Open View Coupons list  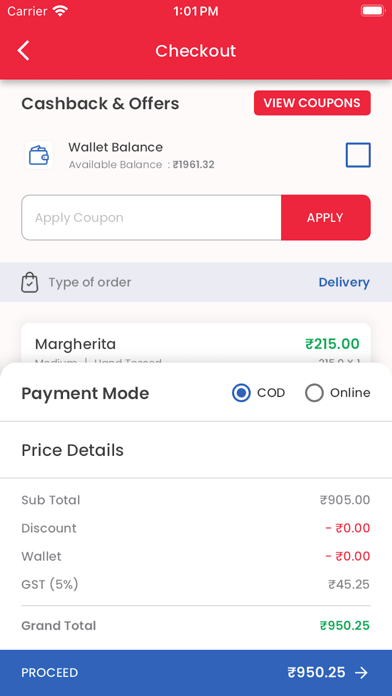point(312,103)
